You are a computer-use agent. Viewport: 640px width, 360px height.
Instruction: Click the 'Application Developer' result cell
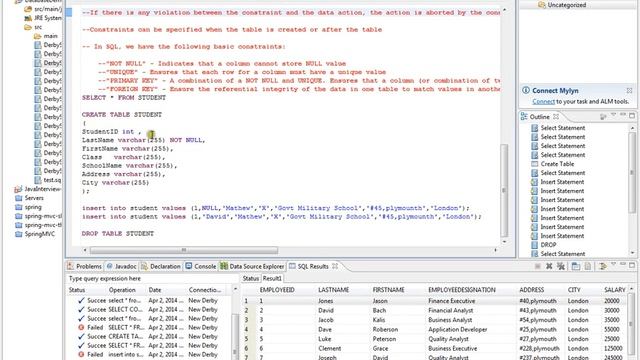tap(458, 329)
